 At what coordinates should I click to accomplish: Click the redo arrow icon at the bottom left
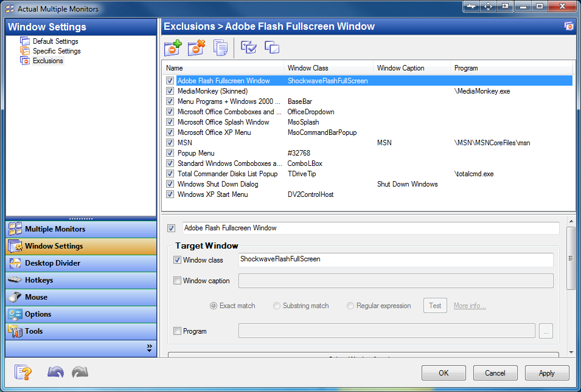80,372
